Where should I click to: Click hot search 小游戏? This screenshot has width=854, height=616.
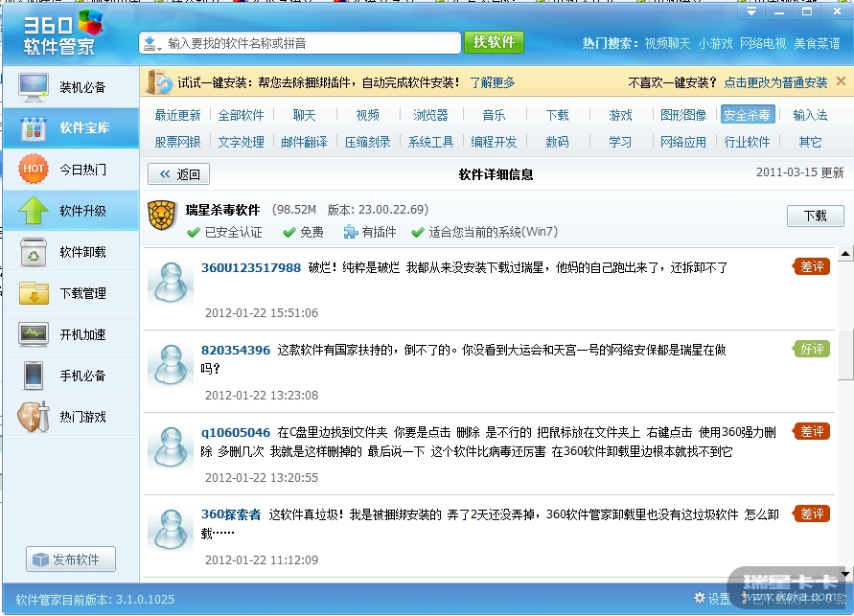point(716,43)
